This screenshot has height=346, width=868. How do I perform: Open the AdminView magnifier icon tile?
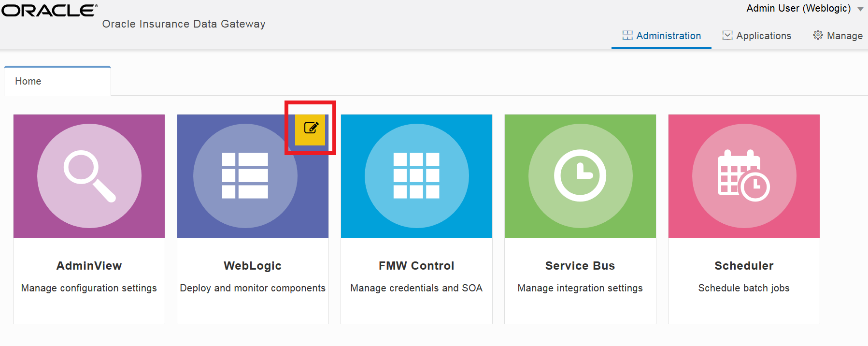89,176
